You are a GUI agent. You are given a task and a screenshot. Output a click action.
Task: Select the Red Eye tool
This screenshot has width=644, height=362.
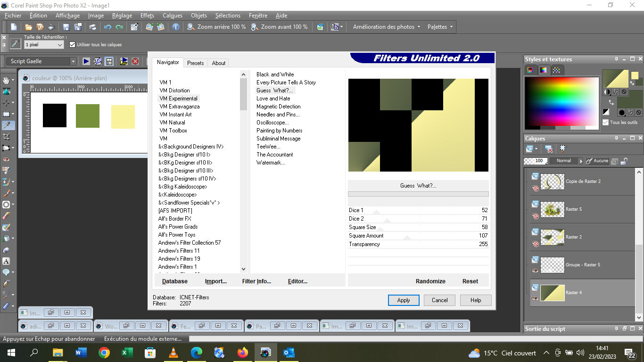pos(6,159)
